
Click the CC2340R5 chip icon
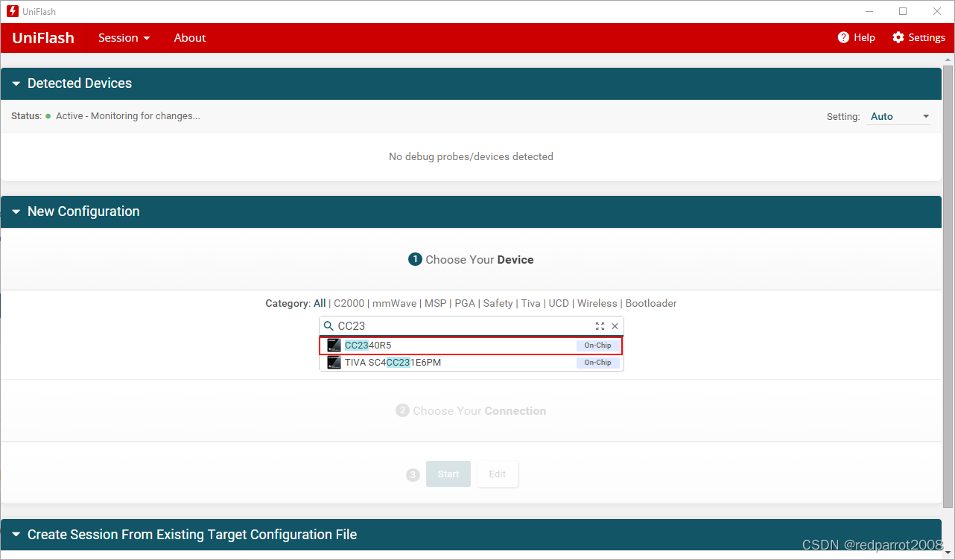point(334,346)
